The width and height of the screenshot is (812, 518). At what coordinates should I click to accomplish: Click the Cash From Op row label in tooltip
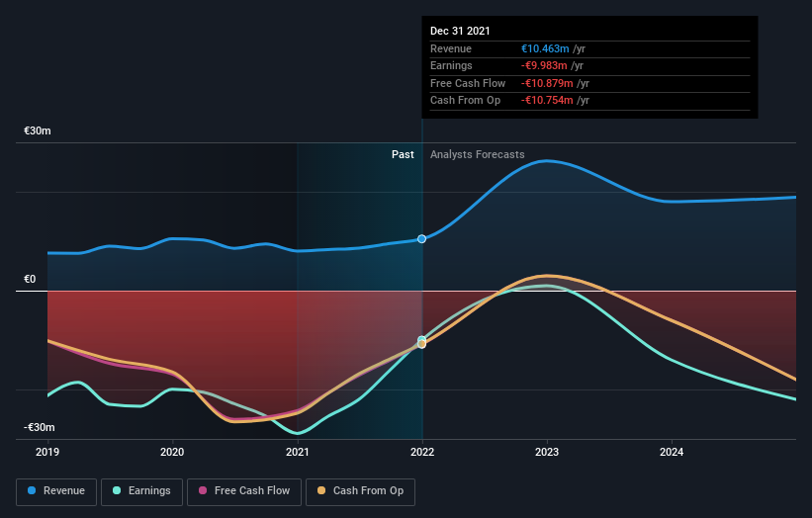coord(465,101)
